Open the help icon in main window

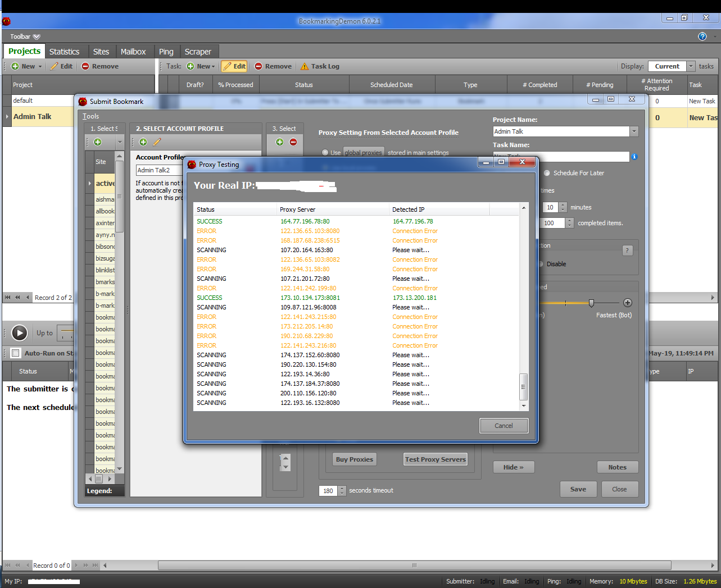(702, 37)
